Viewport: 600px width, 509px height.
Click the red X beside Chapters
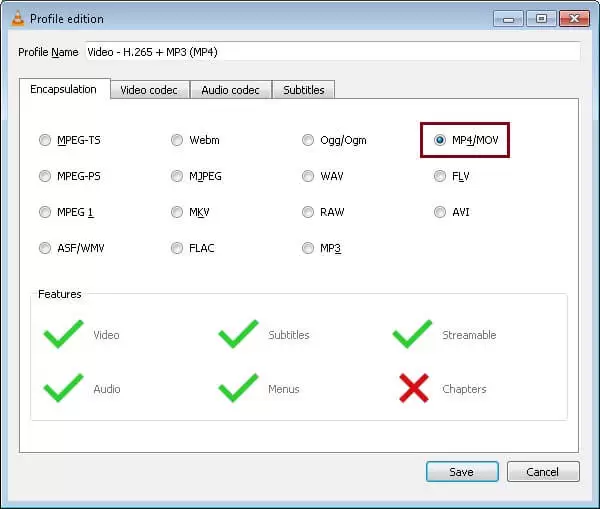(x=414, y=388)
